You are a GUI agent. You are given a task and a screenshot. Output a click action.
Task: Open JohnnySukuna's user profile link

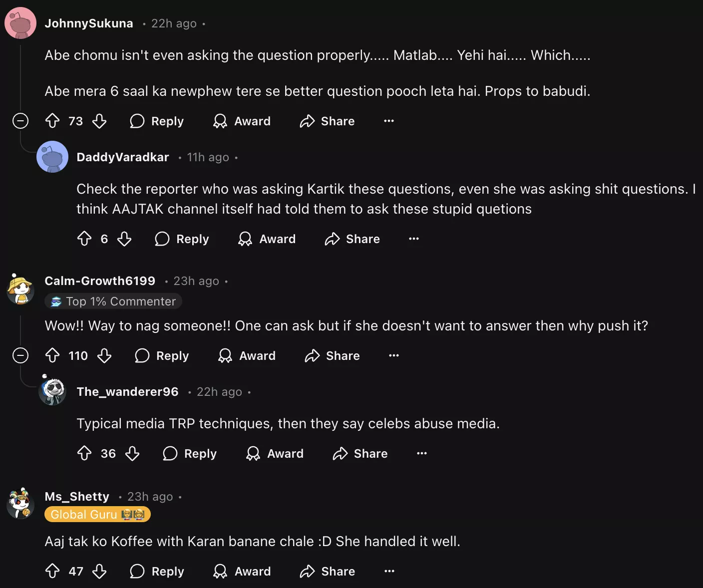tap(89, 23)
